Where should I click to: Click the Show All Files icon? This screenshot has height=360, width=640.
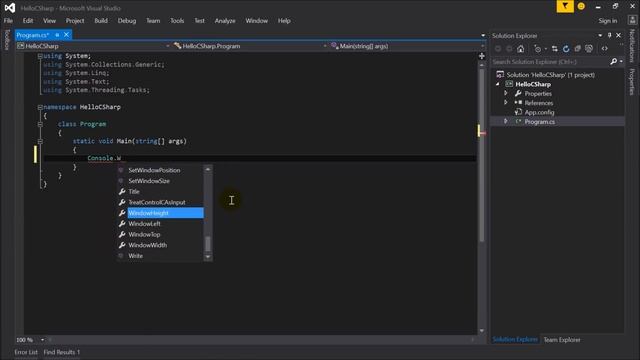point(589,49)
